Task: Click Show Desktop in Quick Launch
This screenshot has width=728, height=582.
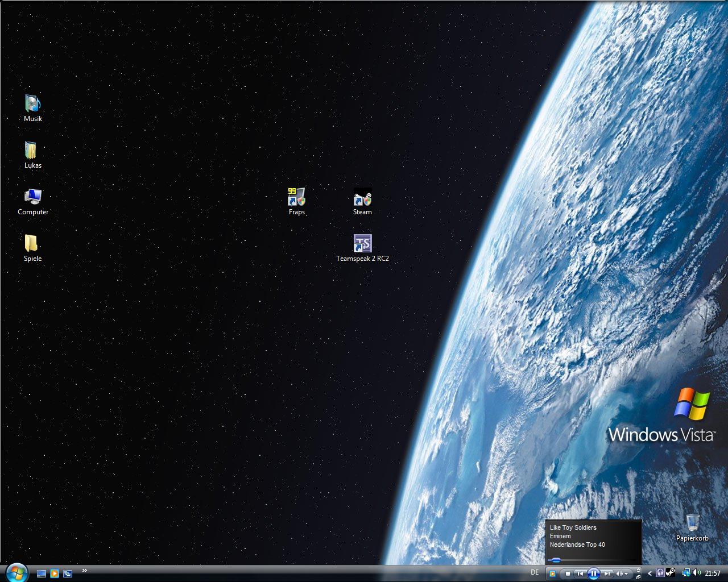Action: pyautogui.click(x=42, y=573)
